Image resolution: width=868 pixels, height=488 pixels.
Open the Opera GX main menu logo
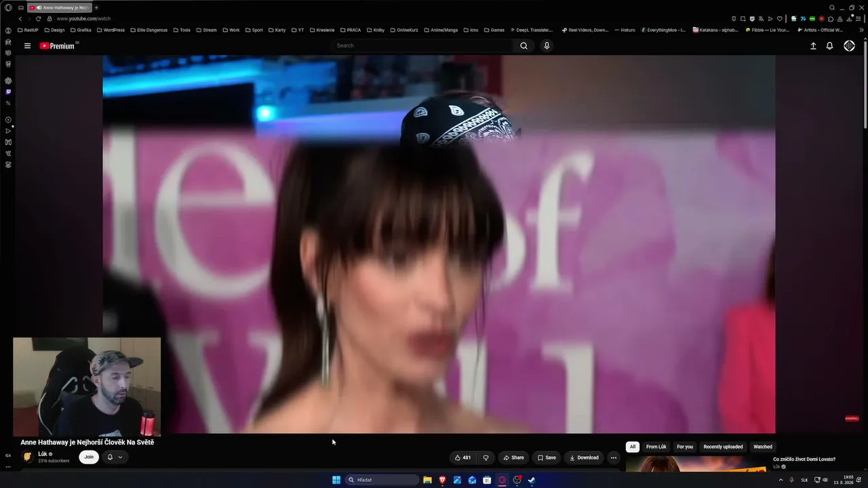[8, 7]
